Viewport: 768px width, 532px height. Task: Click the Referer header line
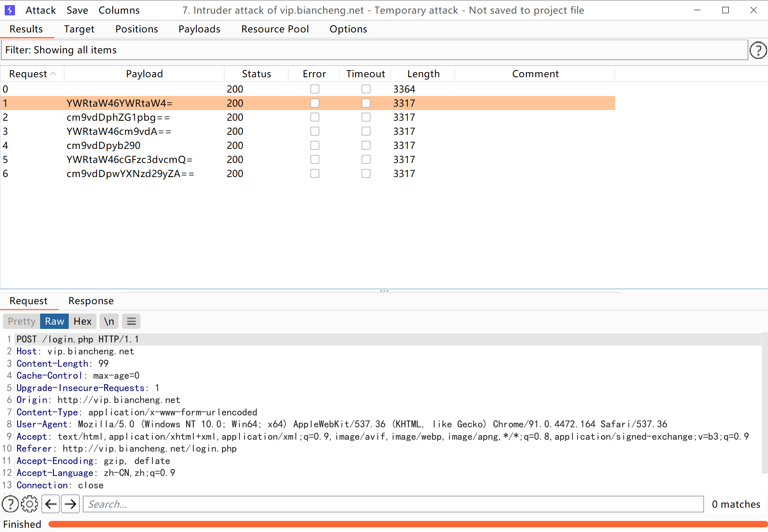coord(126,448)
